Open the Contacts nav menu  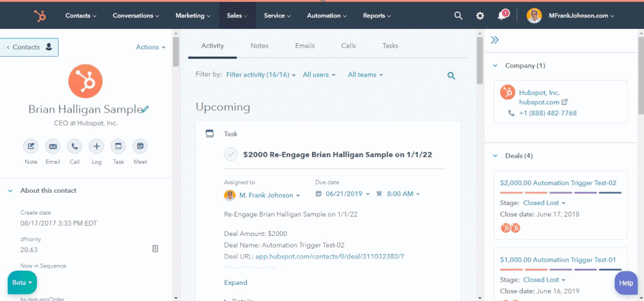coord(81,15)
